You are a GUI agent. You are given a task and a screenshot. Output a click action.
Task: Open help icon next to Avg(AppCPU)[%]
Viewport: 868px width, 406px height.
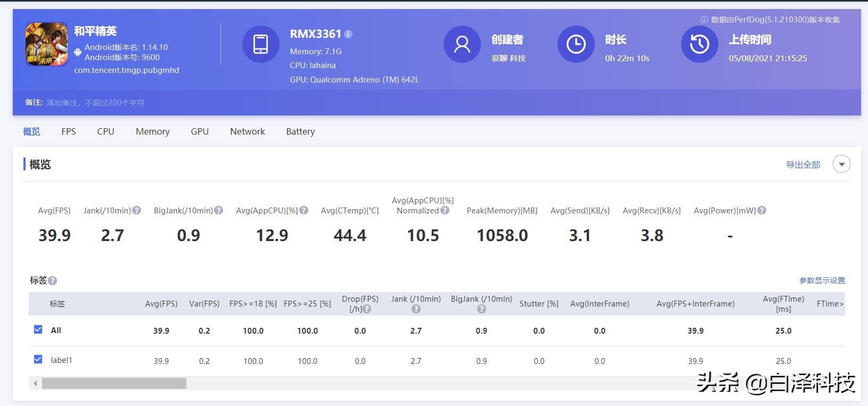coord(304,210)
